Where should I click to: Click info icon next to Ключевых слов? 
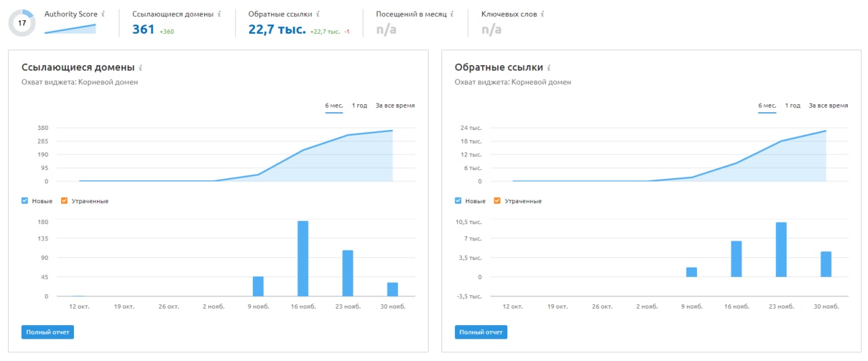coord(542,14)
